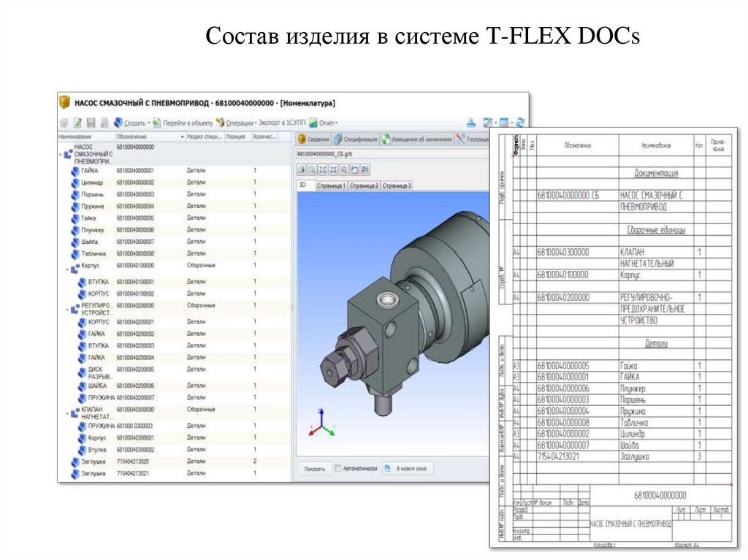Click the part icon beside Втулка 68100040300002

coord(83,450)
